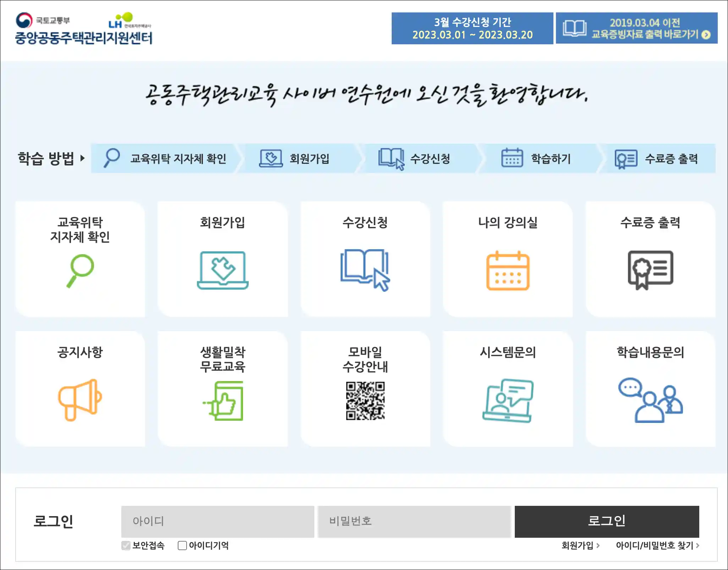Click the 교육위탁 지자체 확인 card title text
The image size is (728, 570).
point(80,229)
